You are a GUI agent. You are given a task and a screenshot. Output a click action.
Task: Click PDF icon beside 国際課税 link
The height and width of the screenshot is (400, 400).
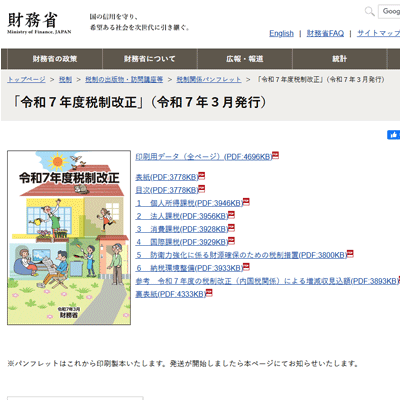coord(231,241)
